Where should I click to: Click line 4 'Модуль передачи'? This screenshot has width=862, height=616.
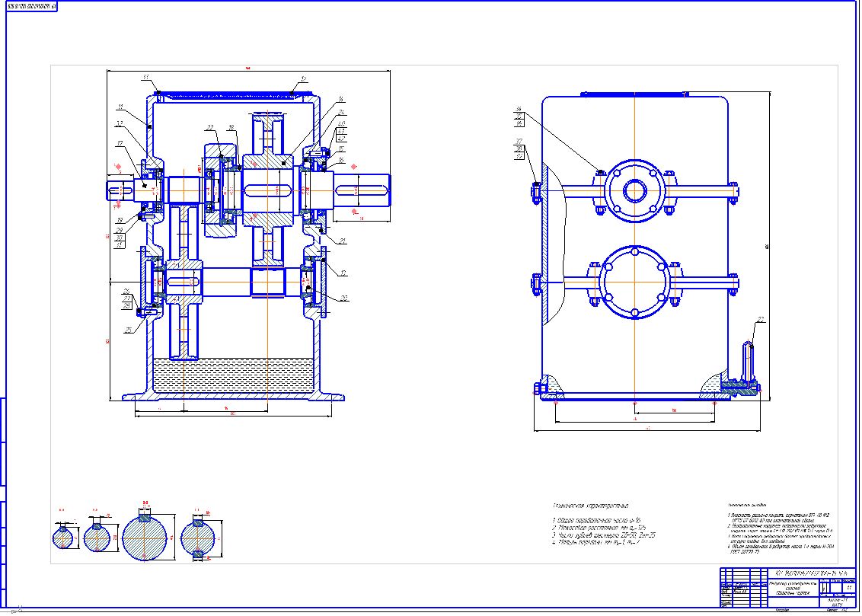pyautogui.click(x=595, y=542)
